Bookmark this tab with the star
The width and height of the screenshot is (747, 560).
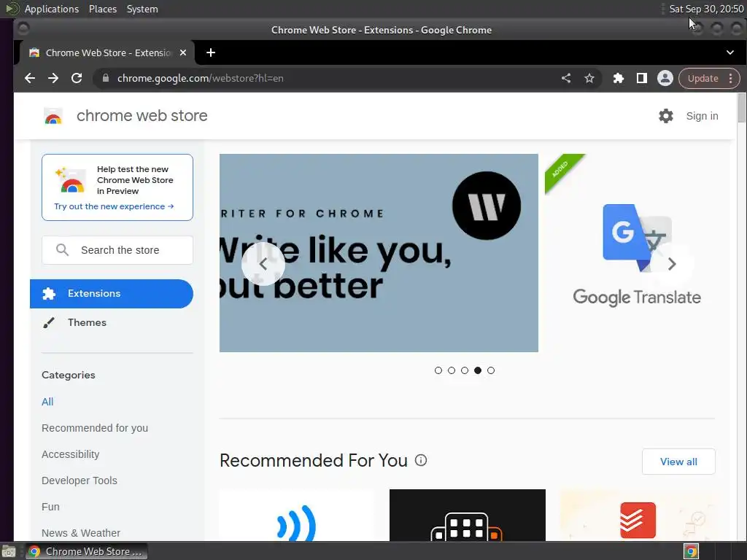589,78
